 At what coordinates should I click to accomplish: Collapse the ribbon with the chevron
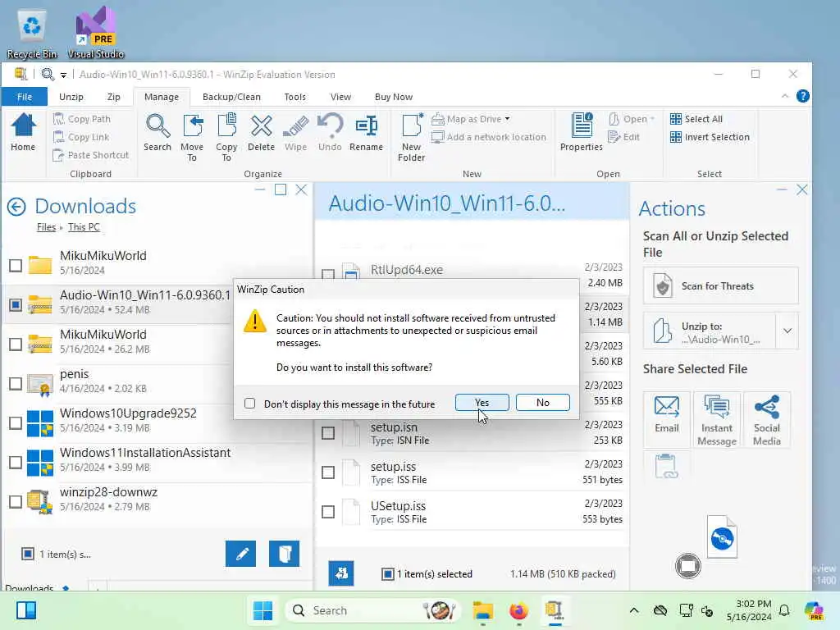785,96
